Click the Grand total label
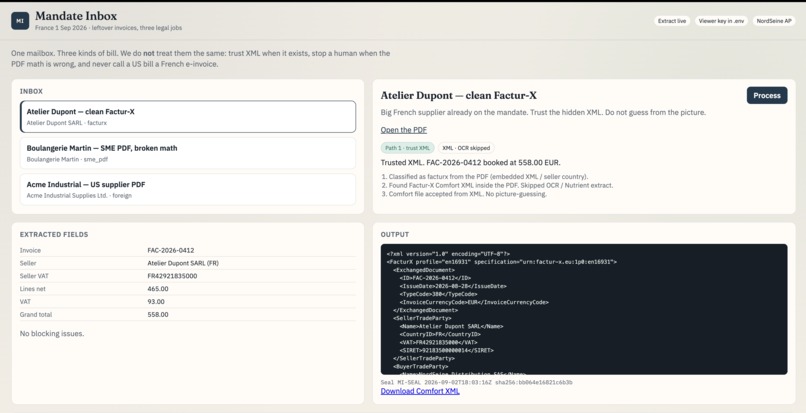Viewport: 806px width, 413px height. [36, 315]
